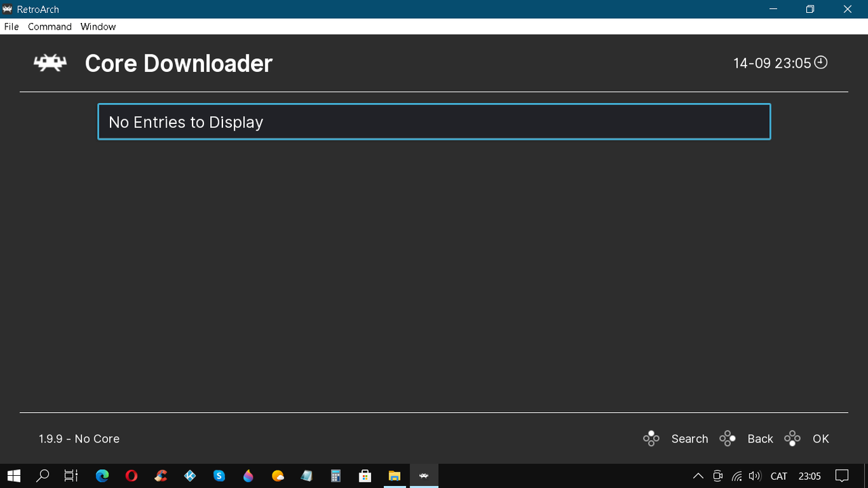Click the gamepad icon next to OK
Viewport: 868px width, 488px height.
click(792, 439)
